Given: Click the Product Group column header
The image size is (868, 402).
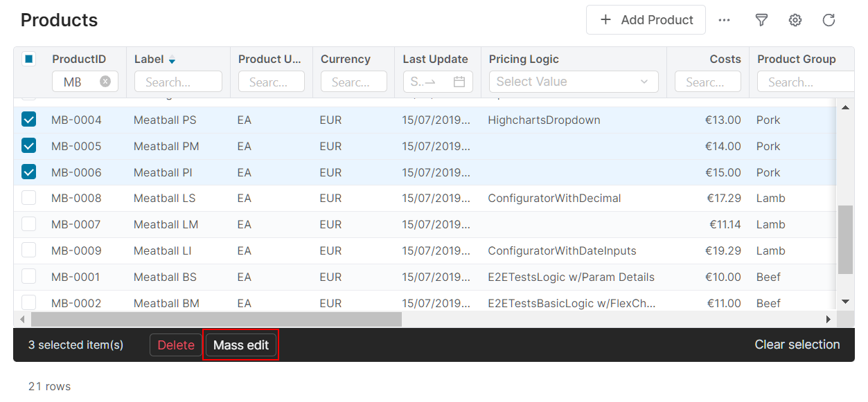Looking at the screenshot, I should point(796,59).
